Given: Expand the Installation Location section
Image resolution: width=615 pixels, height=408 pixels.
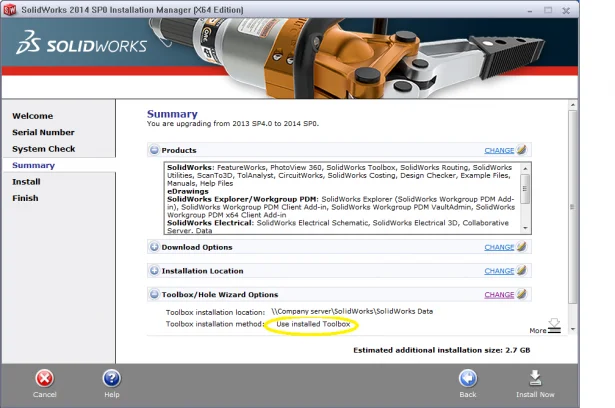Looking at the screenshot, I should tap(154, 271).
